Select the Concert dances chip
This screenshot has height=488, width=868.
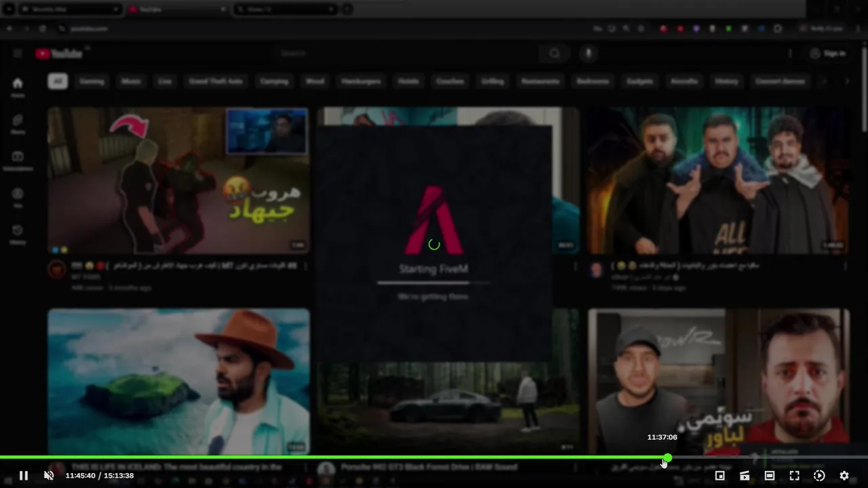point(780,81)
